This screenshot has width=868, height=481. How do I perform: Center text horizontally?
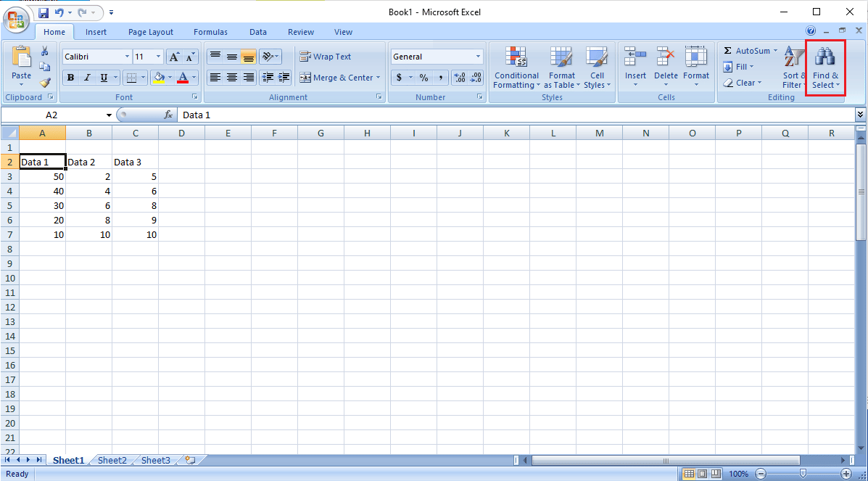(x=232, y=78)
